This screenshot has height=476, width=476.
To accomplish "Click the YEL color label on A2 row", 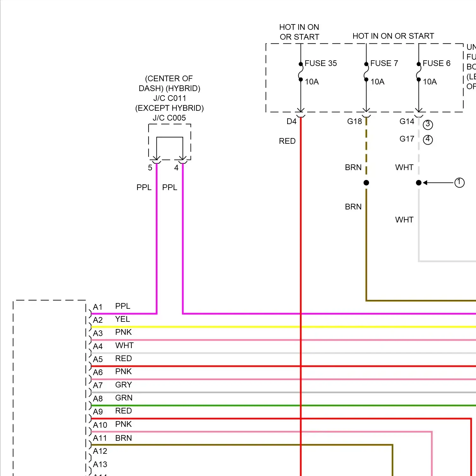I will (x=122, y=319).
